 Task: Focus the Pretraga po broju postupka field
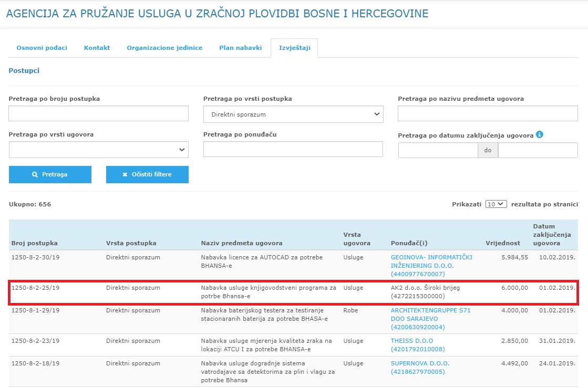[98, 113]
